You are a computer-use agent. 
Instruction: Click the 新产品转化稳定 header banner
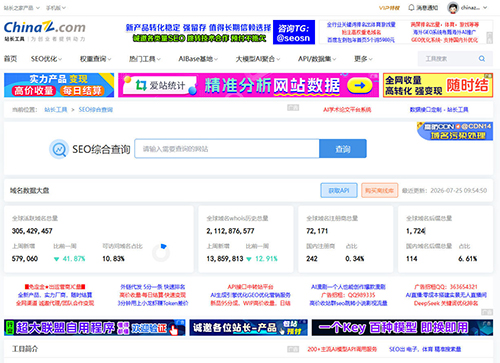199,33
